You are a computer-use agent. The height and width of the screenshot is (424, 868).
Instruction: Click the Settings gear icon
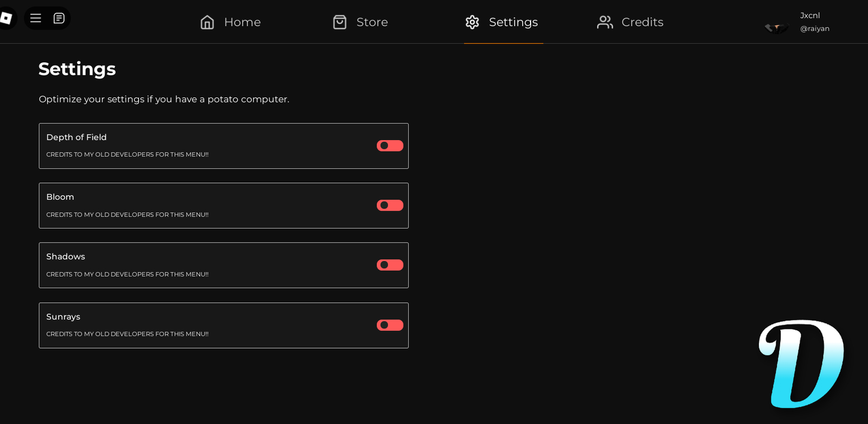click(473, 22)
